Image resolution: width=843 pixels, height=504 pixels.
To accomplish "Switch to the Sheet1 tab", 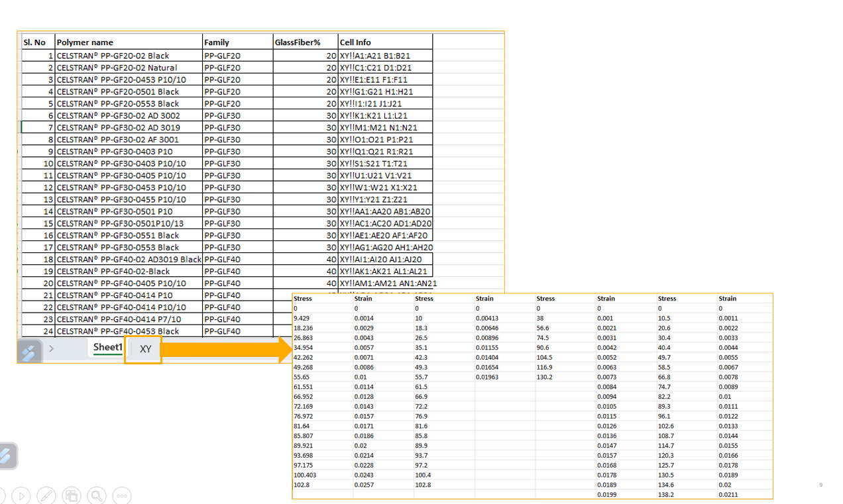I will coord(107,348).
